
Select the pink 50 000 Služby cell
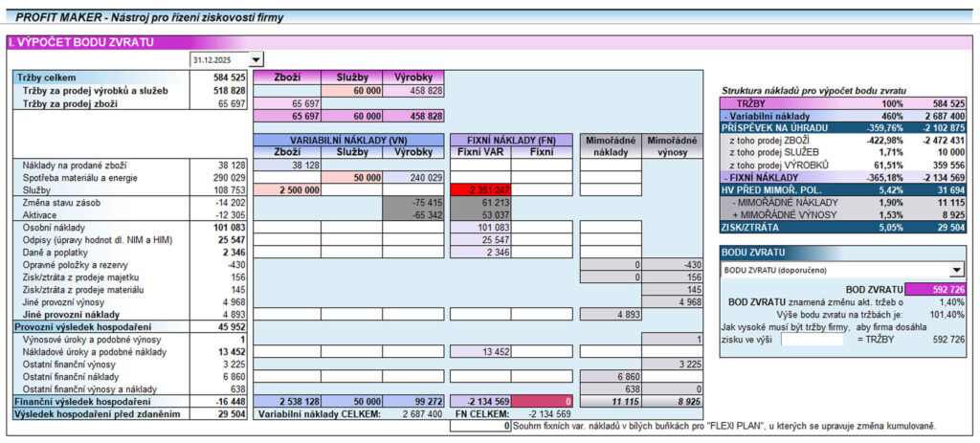click(350, 178)
